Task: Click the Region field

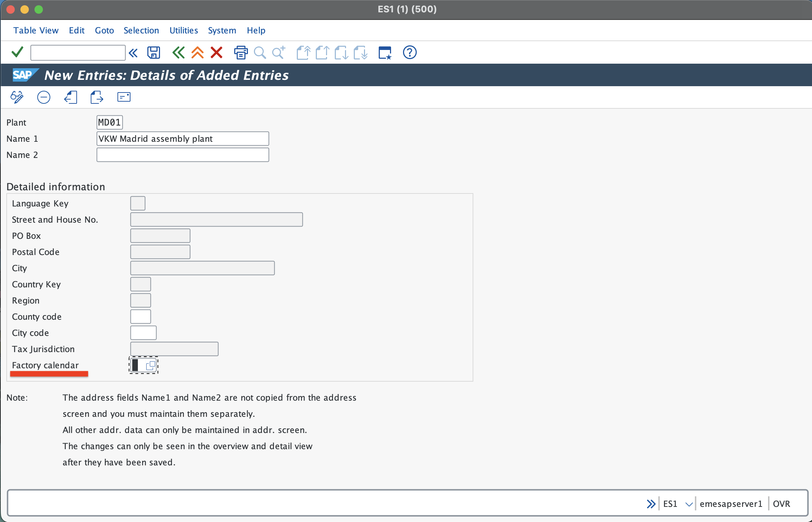Action: [x=141, y=300]
